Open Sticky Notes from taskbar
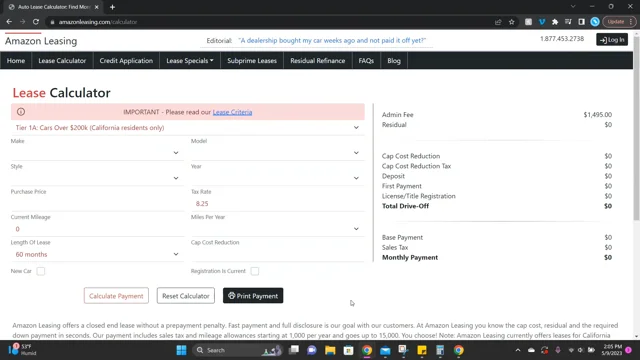Viewport: 640px width, 360px height. (422, 350)
